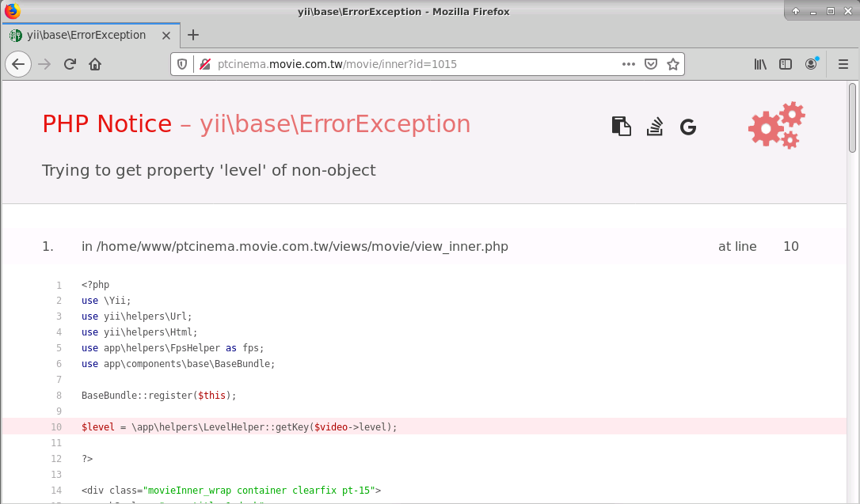Viewport: 860px width, 504px height.
Task: Click 'use yii\helpers\Url;' line
Action: (136, 316)
